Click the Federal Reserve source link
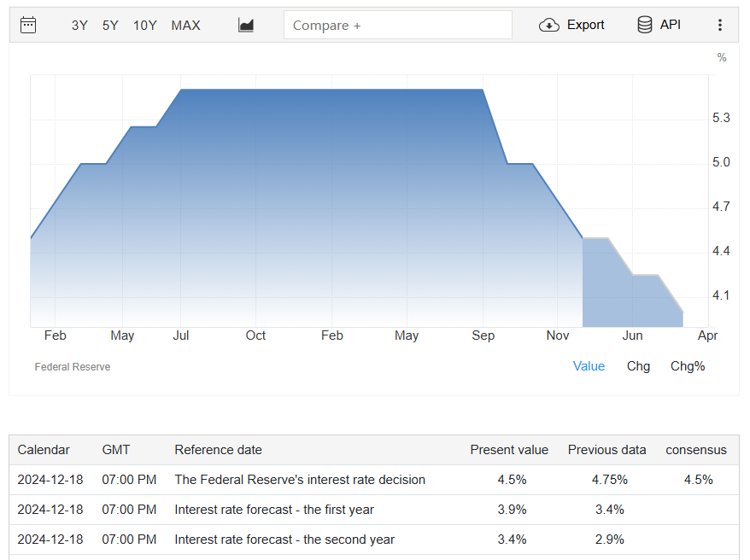 [x=73, y=367]
